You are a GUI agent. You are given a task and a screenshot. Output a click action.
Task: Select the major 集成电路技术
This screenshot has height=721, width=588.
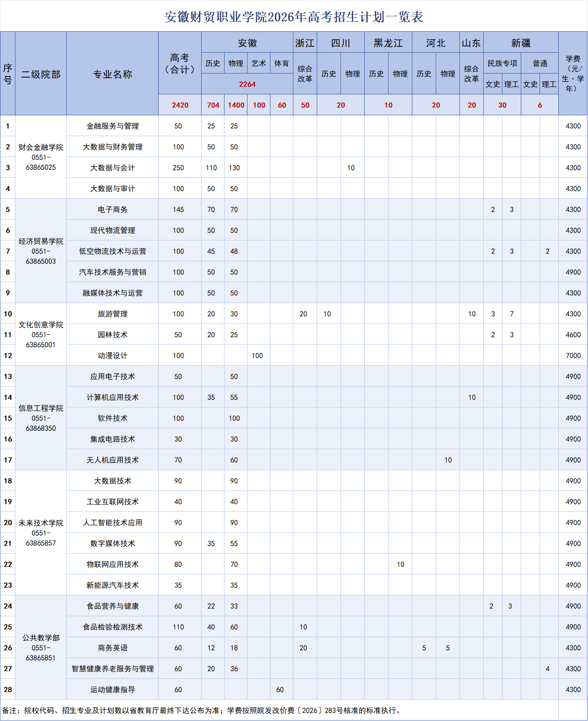point(112,439)
